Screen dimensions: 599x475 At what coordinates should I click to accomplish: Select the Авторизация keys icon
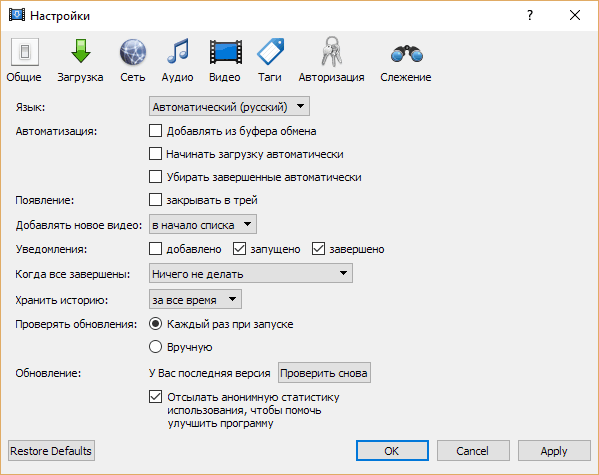click(331, 60)
